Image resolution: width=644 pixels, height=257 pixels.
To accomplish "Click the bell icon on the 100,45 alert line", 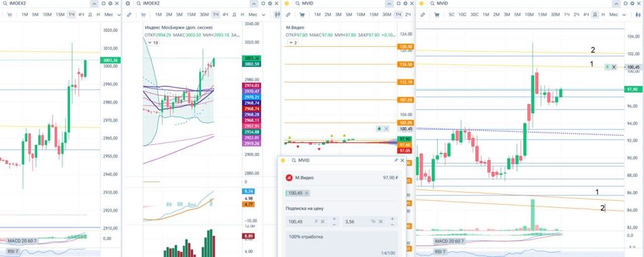I will pos(608,67).
